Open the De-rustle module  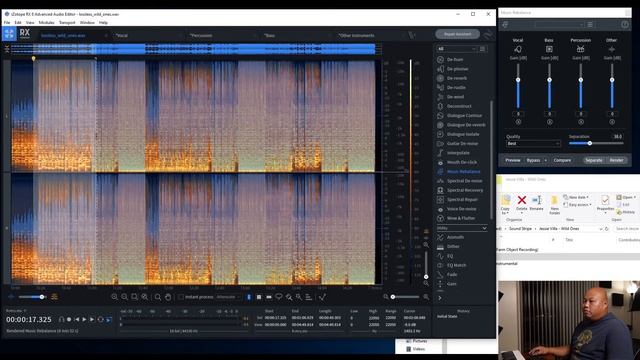coord(456,88)
